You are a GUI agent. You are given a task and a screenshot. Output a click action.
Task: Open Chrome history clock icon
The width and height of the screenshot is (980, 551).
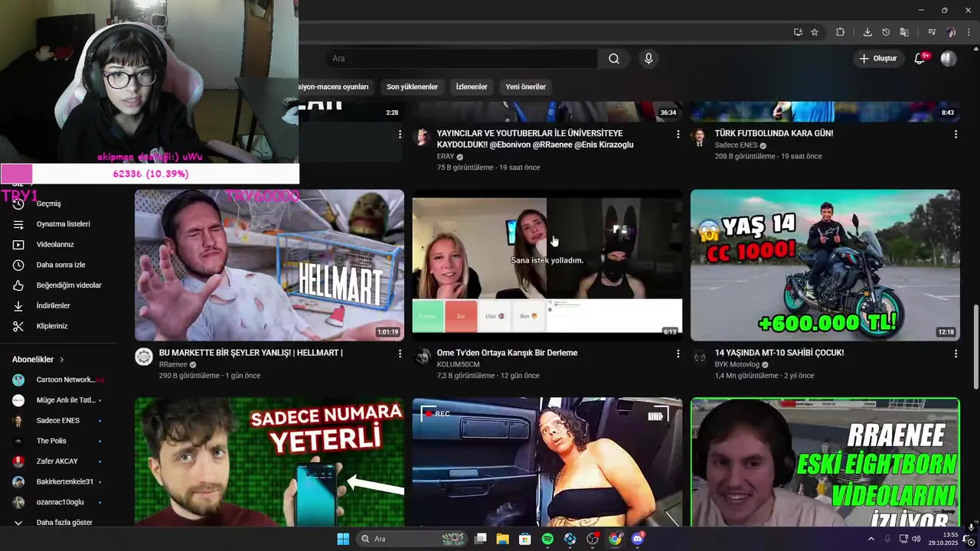click(x=886, y=32)
